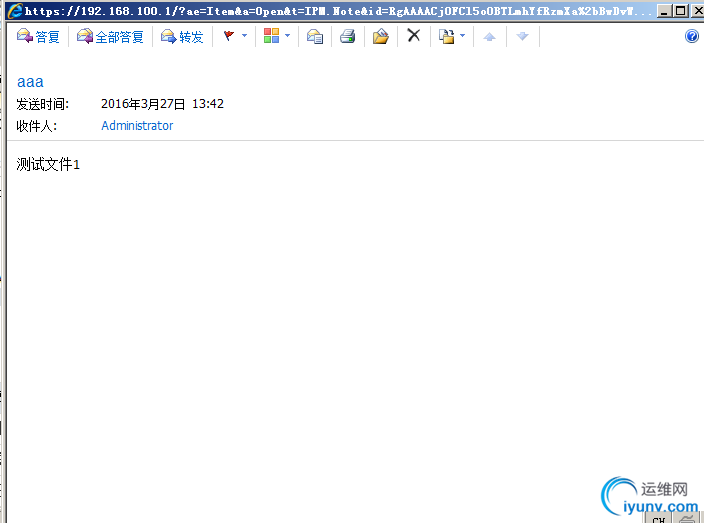Image resolution: width=704 pixels, height=523 pixels.
Task: Click the junk mail folder-lock icon
Action: 446,36
